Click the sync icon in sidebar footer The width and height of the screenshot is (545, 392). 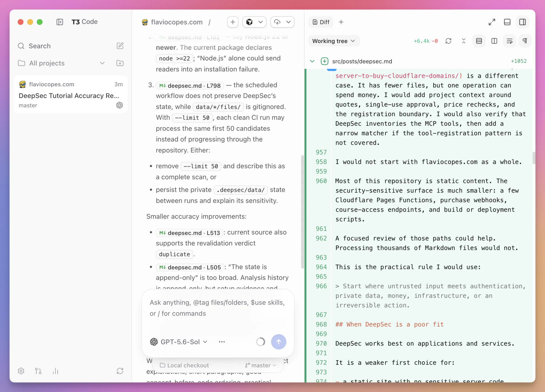tap(120, 371)
